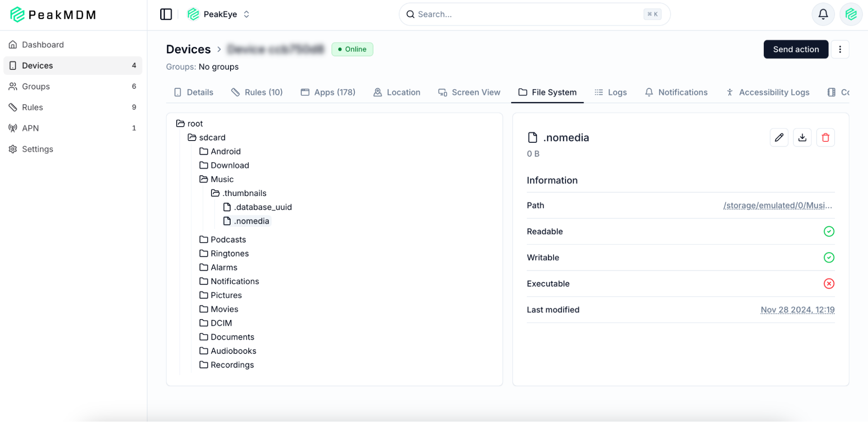Viewport: 868px width, 422px height.
Task: Click the pencil edit icon for .nomedia
Action: [779, 137]
